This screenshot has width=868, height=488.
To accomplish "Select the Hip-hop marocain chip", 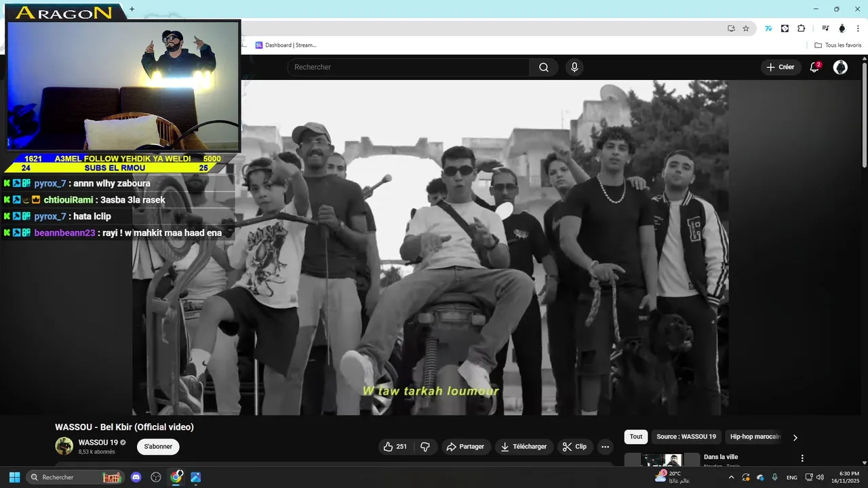I will tap(755, 437).
